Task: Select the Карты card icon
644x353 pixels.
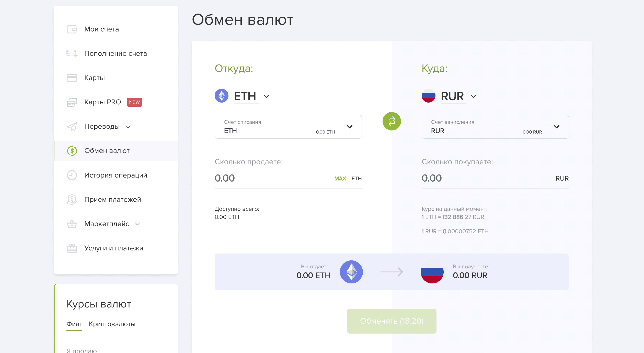Action: pyautogui.click(x=72, y=78)
